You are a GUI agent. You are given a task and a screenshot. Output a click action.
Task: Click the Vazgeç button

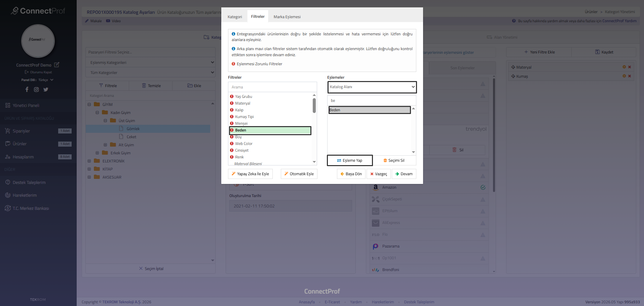(x=379, y=174)
